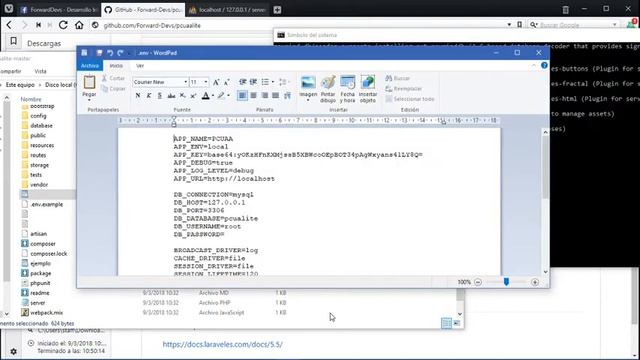
Task: Redo the action in WordPad
Action: (120, 53)
